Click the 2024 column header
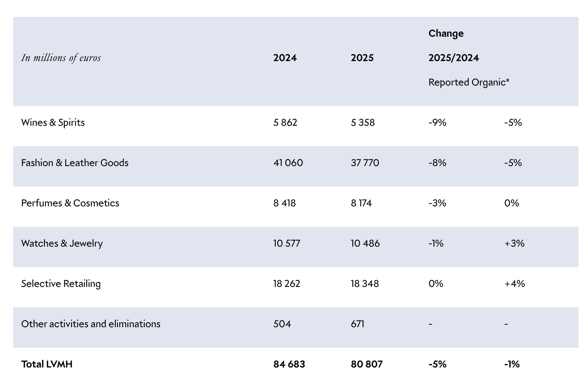The width and height of the screenshot is (588, 381). tap(285, 58)
